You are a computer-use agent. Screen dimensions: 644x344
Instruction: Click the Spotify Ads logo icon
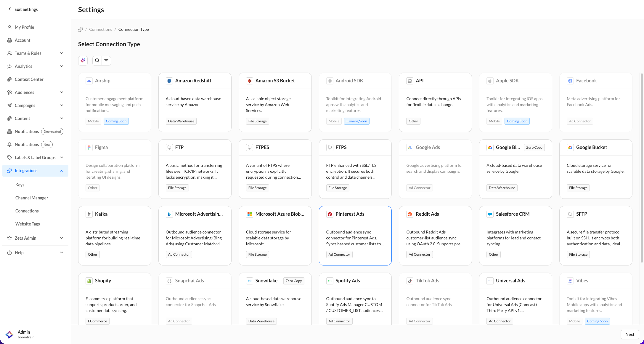pos(330,281)
